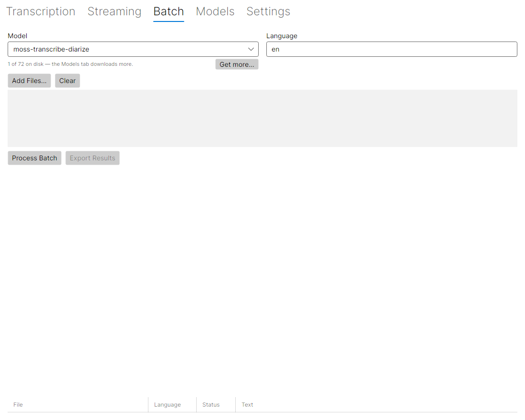Go to the Models tab

click(215, 11)
